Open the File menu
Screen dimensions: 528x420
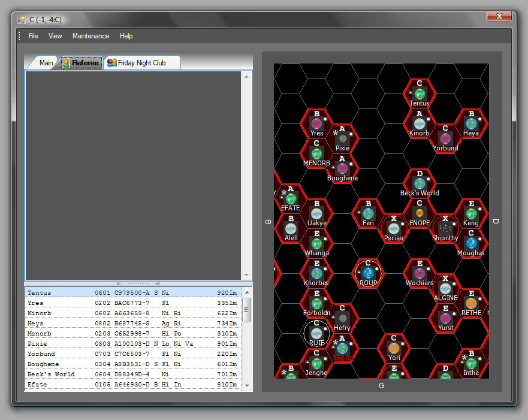pos(34,36)
